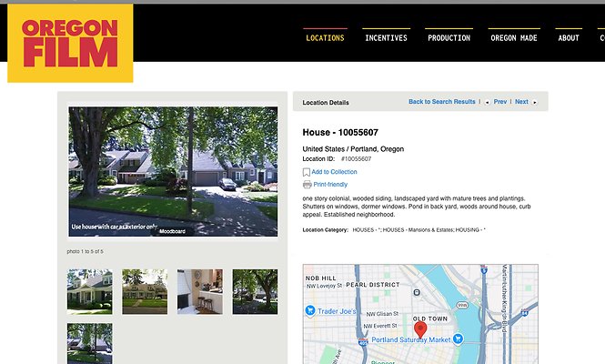Click Portland Saturday Market shopping marker
Viewport: 605px width, 364px height.
click(x=458, y=339)
